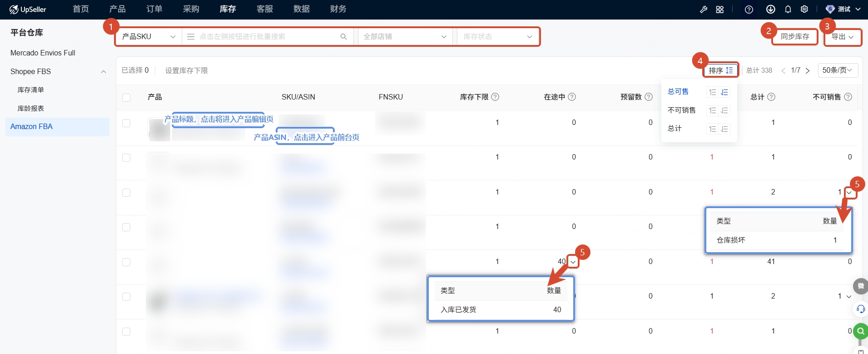
Task: Click the 同步库存 button
Action: [x=795, y=36]
